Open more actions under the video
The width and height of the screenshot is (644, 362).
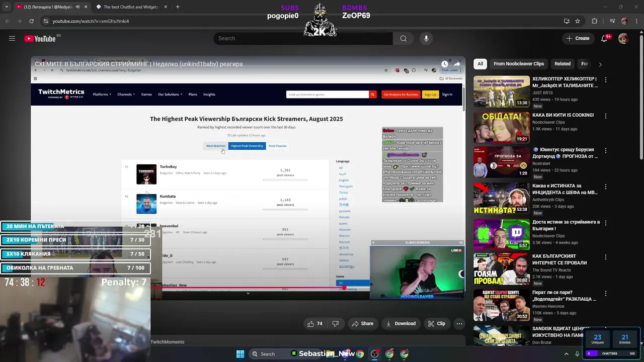[x=459, y=324]
